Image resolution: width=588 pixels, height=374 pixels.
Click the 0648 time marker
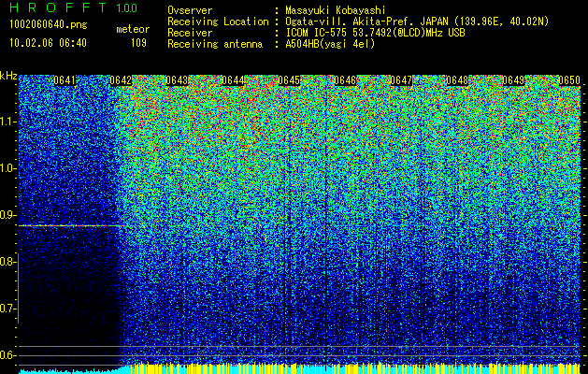457,80
